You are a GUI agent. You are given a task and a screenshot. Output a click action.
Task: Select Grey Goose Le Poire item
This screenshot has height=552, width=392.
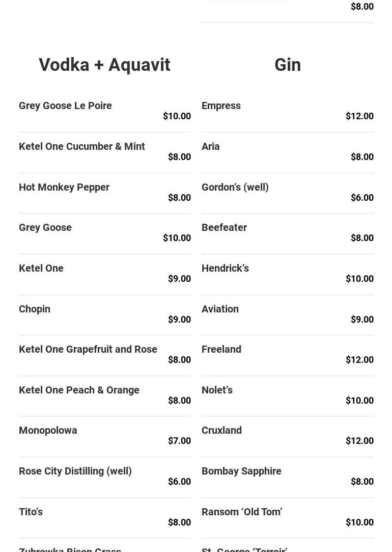(65, 106)
